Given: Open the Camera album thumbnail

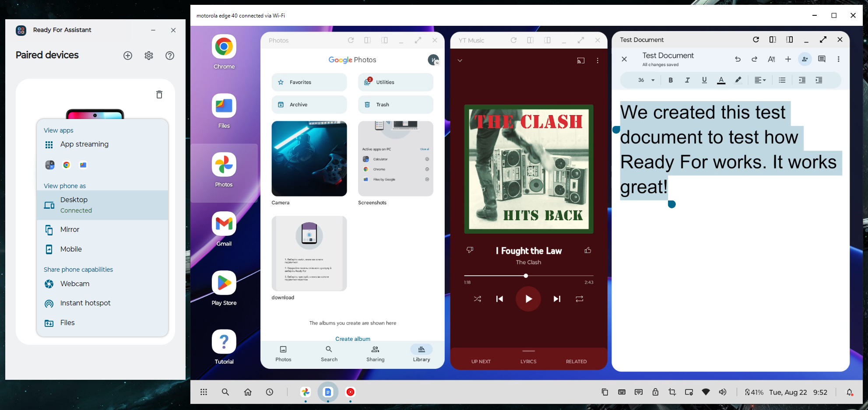Looking at the screenshot, I should pyautogui.click(x=309, y=159).
